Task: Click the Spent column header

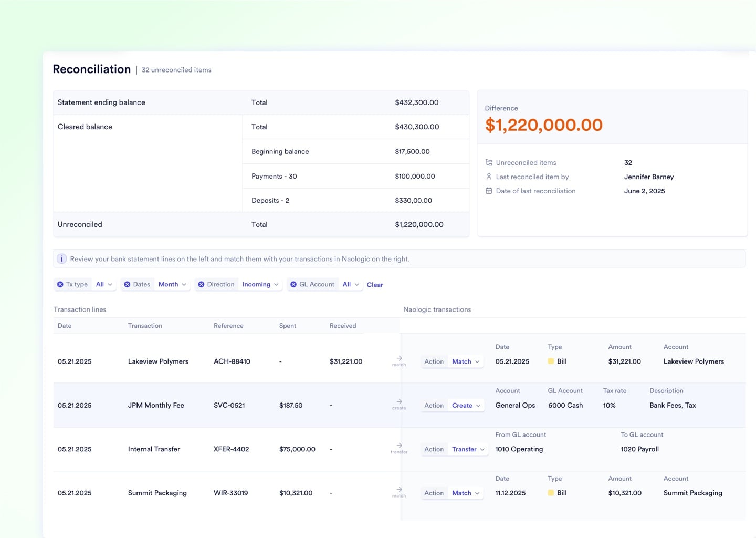Action: [x=288, y=326]
